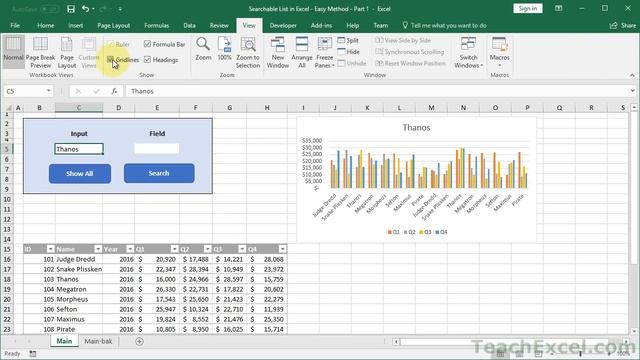Toggle the Headings checkbox
The height and width of the screenshot is (360, 640).
147,60
